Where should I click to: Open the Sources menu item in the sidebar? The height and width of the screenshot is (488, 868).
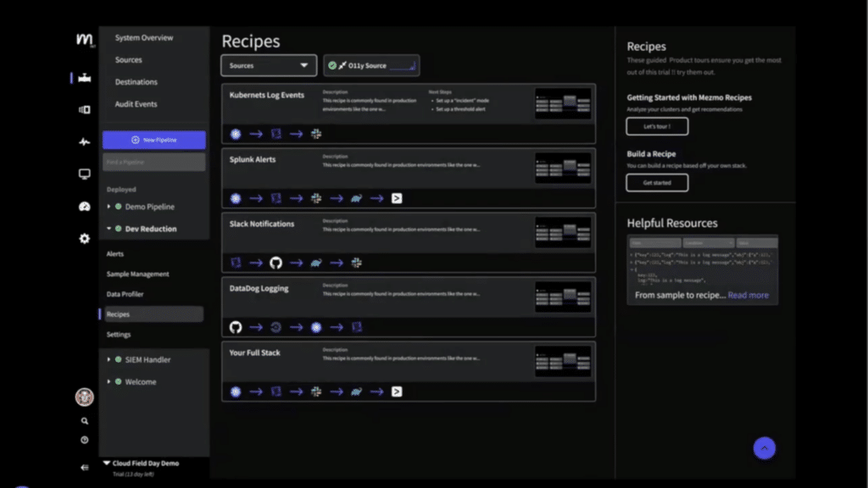(x=129, y=60)
